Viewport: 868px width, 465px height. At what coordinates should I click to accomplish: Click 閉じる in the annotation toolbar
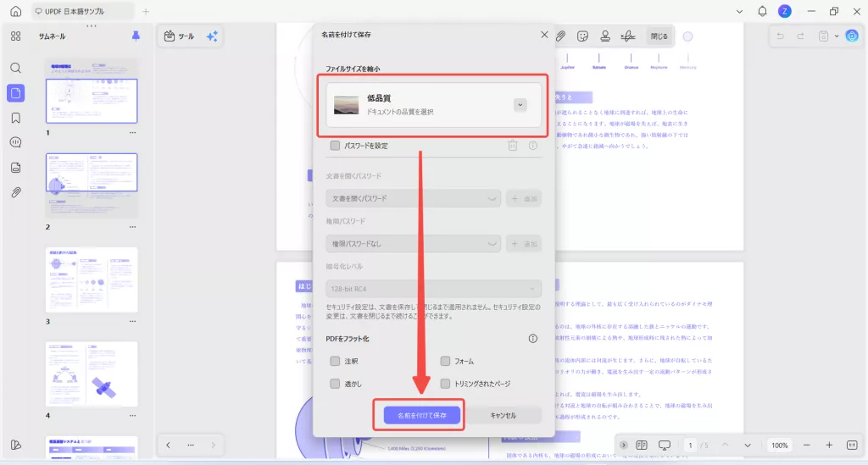659,36
